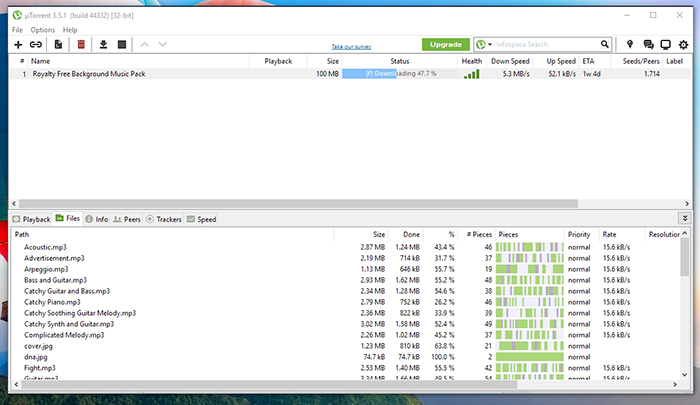Open the File menu

click(x=17, y=30)
